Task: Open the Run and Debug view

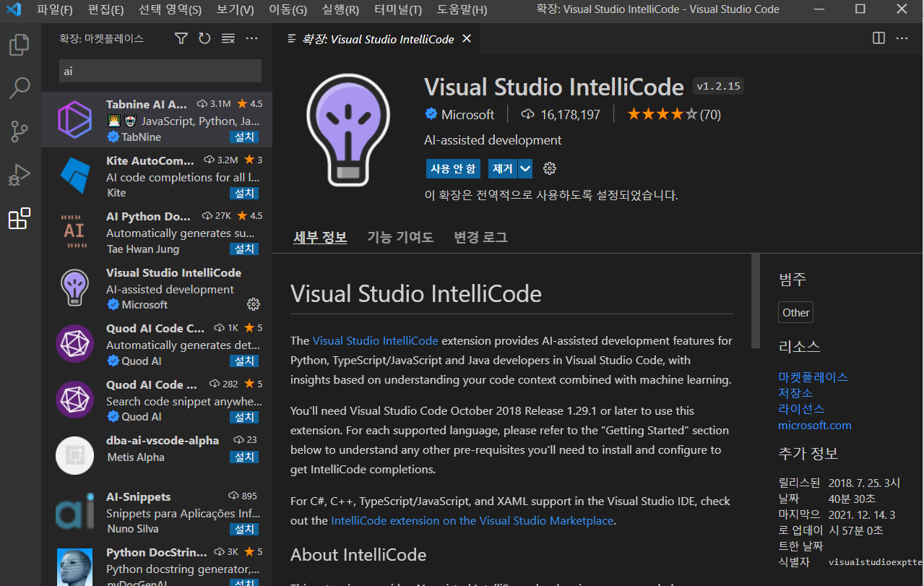Action: [20, 175]
